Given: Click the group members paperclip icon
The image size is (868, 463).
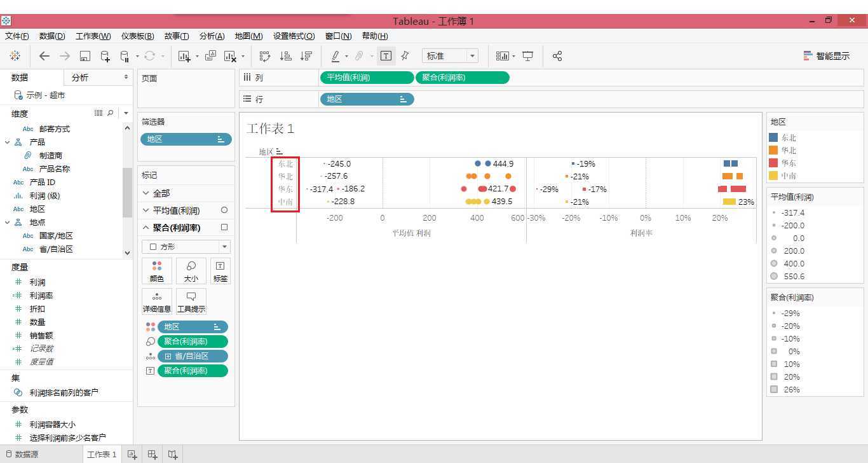Looking at the screenshot, I should (359, 56).
